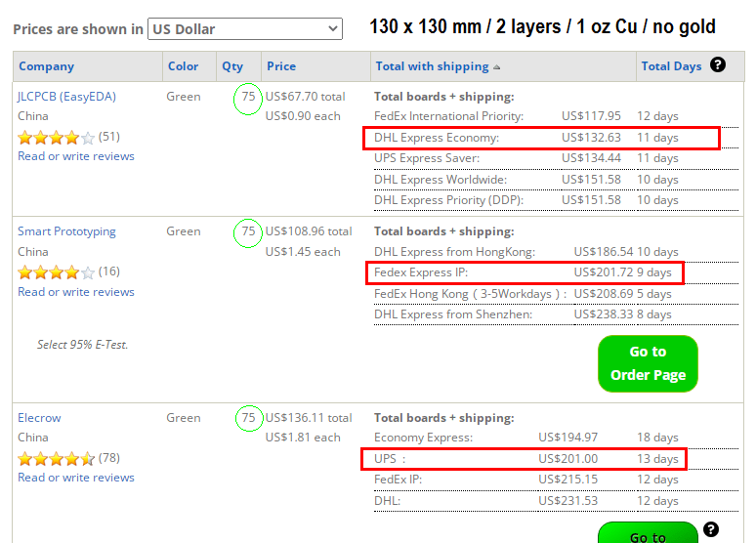756x543 pixels.
Task: Sort by Qty column header
Action: tap(232, 66)
